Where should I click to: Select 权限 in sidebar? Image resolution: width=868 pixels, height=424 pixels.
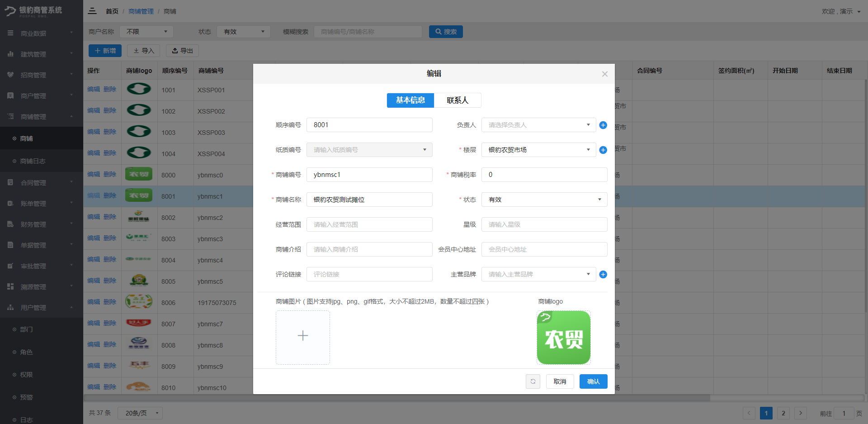coord(42,375)
